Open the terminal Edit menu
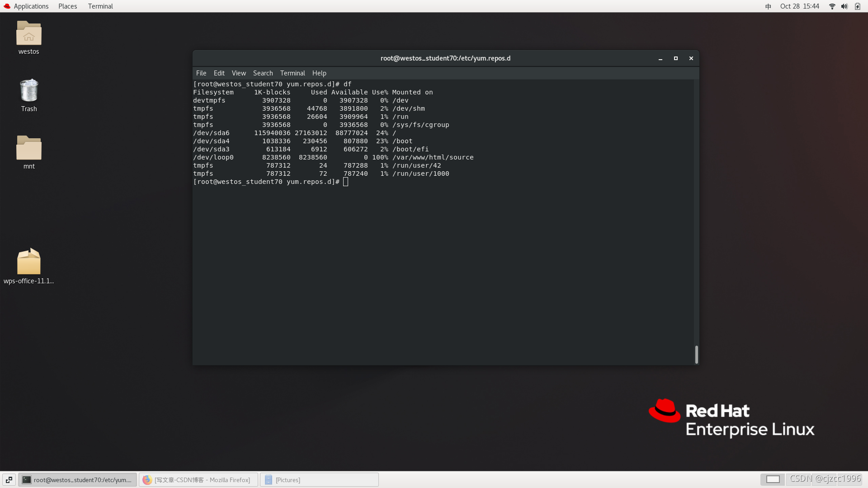This screenshot has width=868, height=488. [219, 73]
